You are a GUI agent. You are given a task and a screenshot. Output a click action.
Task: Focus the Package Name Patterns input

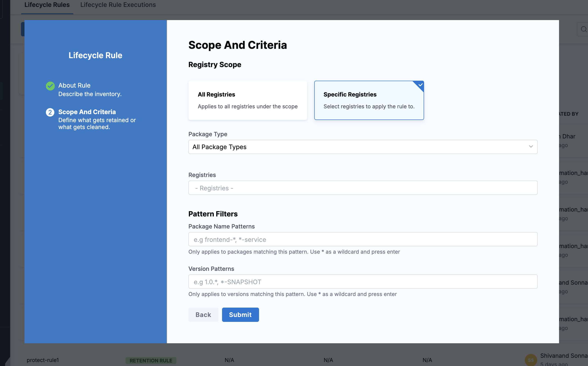coord(363,239)
